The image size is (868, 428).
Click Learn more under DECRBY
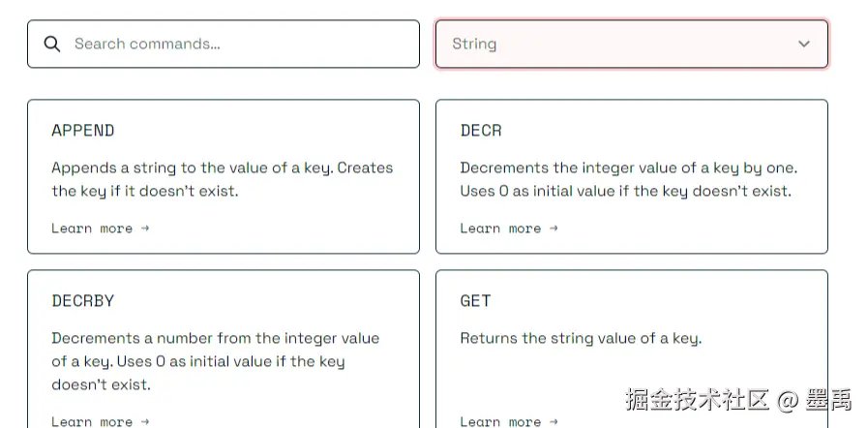point(92,421)
